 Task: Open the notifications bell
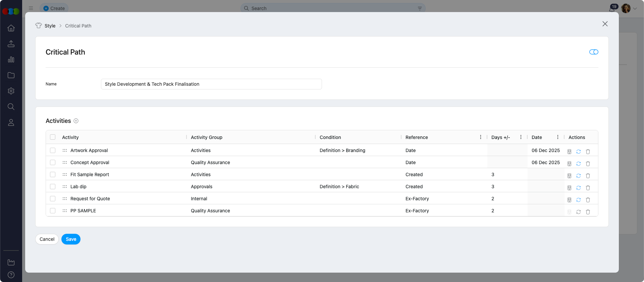coord(612,9)
